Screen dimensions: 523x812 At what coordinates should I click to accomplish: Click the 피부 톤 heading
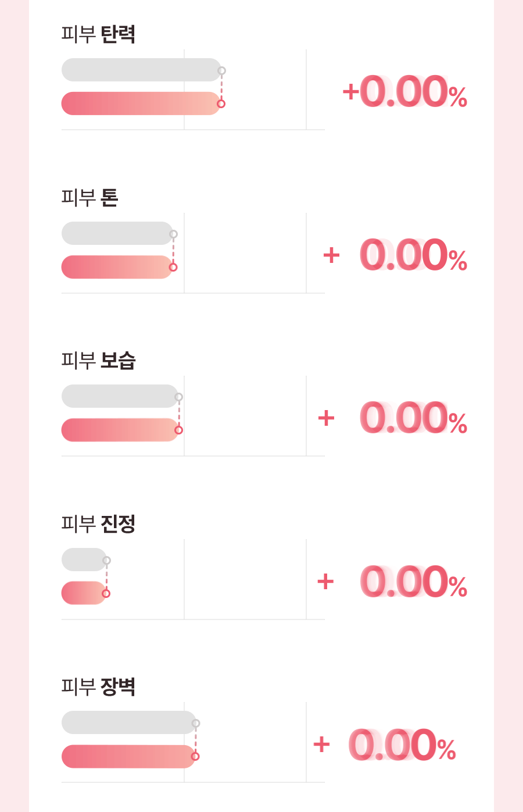[x=89, y=198]
